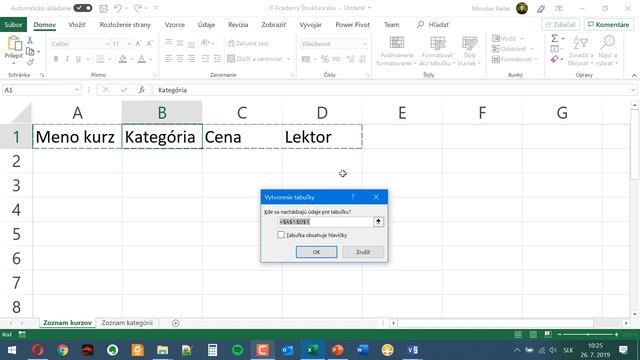
Task: Toggle Automatické ukladanie autosave switch
Action: point(82,8)
